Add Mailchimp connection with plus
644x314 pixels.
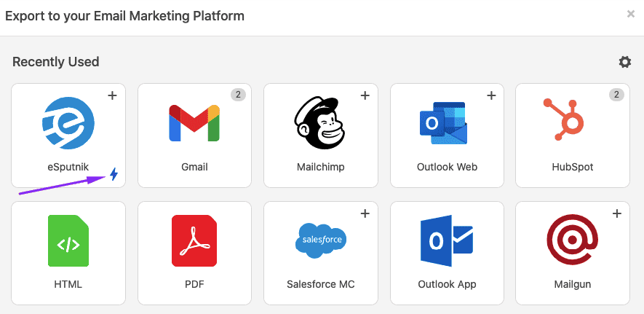(x=365, y=95)
